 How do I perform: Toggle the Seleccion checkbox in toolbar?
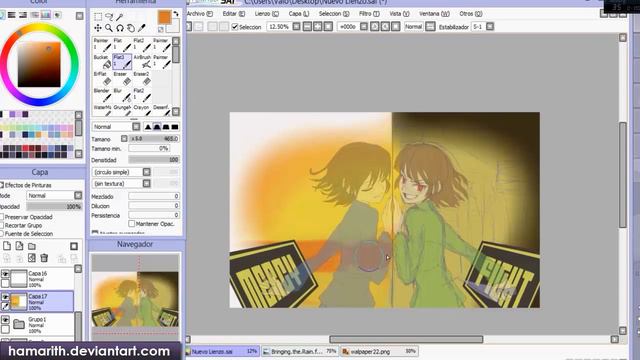[235, 27]
